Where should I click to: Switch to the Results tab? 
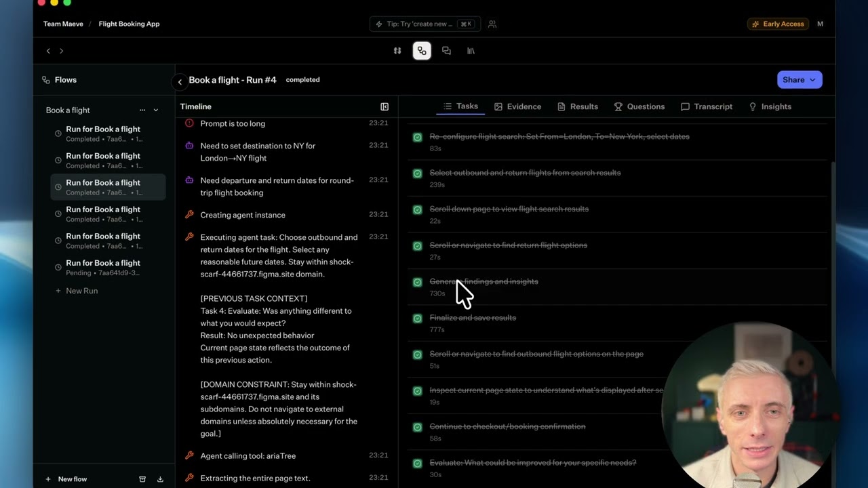coord(578,106)
